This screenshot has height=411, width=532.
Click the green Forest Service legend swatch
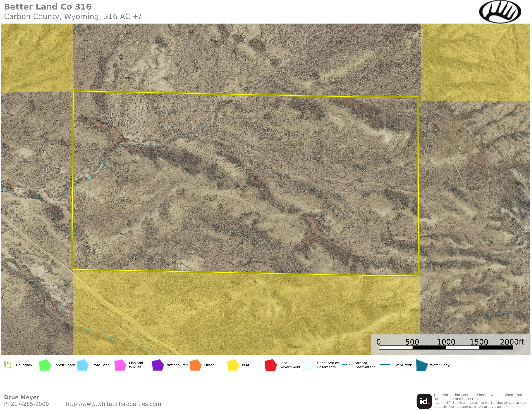click(45, 365)
